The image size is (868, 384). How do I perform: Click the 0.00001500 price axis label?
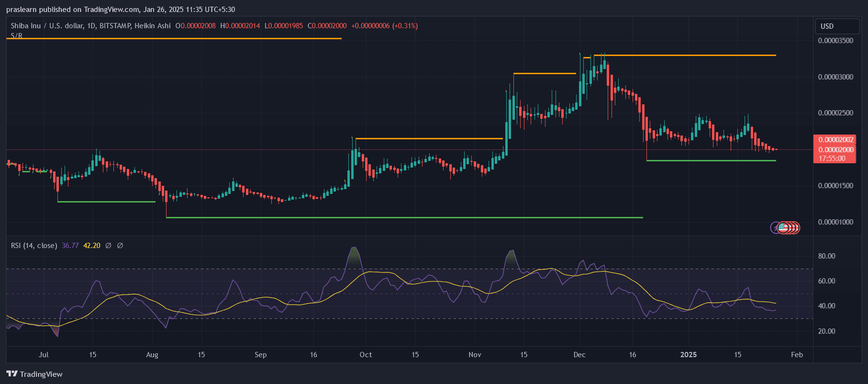(x=835, y=186)
